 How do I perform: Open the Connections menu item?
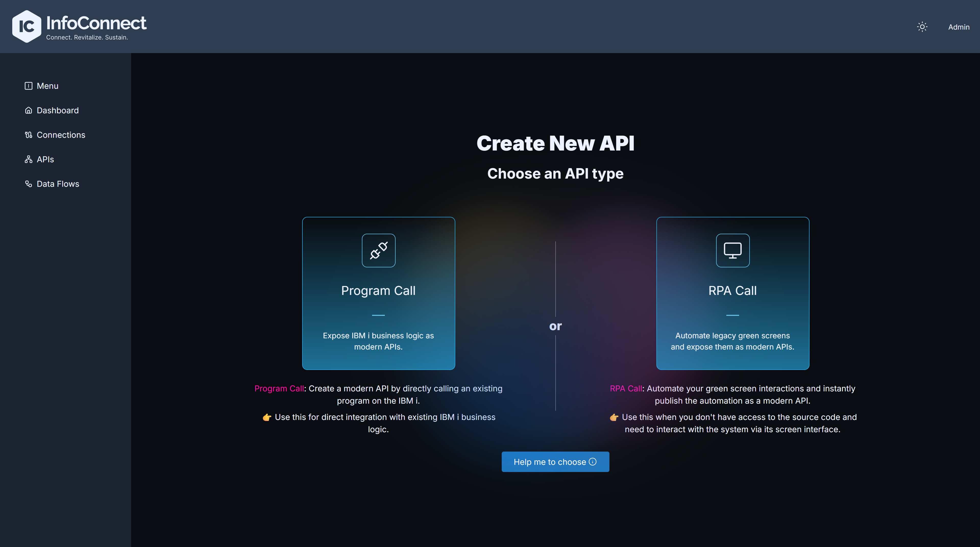click(61, 135)
